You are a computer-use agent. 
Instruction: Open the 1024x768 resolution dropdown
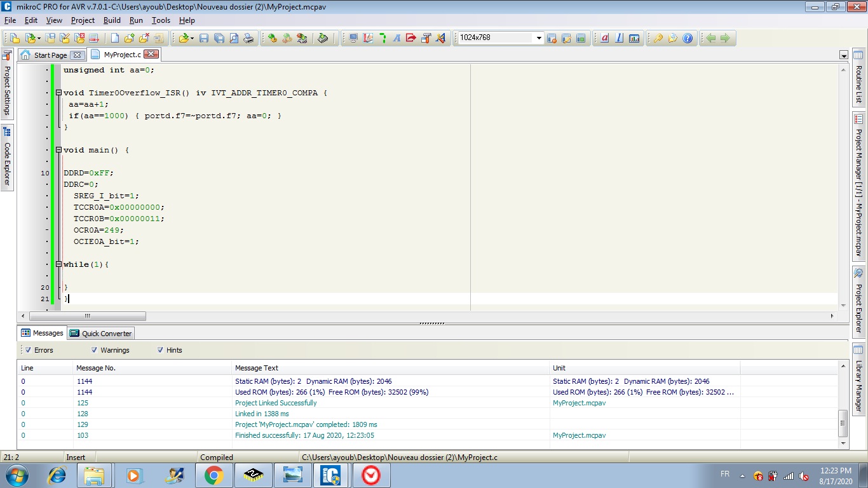[x=539, y=38]
